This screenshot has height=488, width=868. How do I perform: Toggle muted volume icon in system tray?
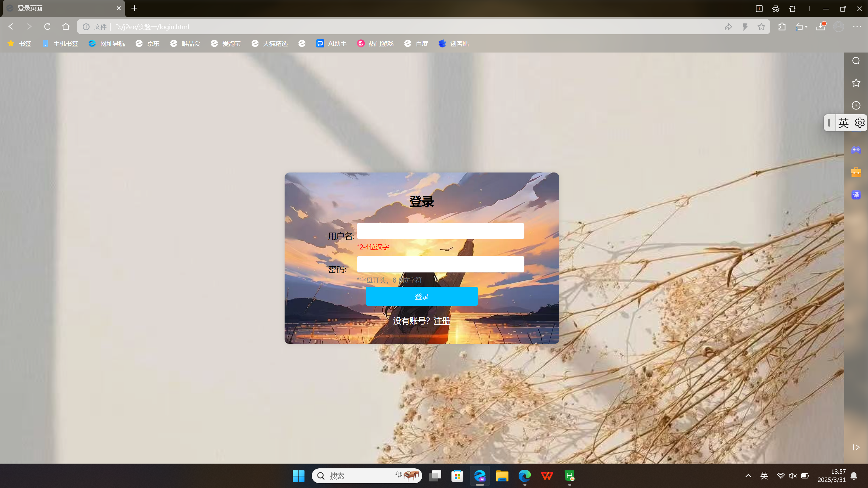tap(793, 476)
